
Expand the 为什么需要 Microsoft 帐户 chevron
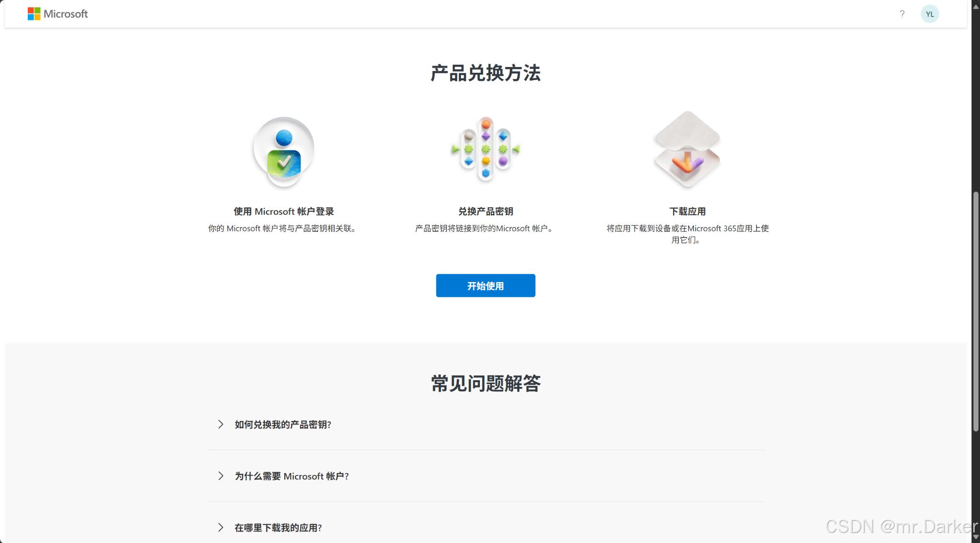220,476
